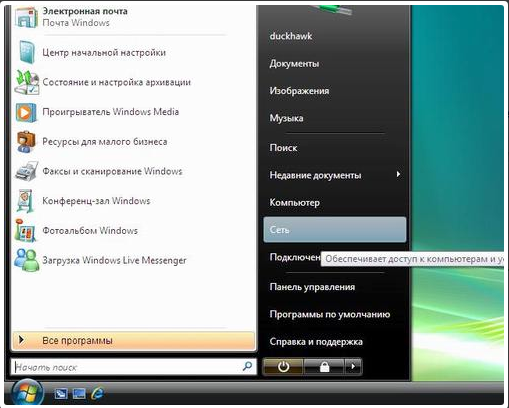Expand the Все программы list
Screen dimensions: 509x408
[x=133, y=341]
